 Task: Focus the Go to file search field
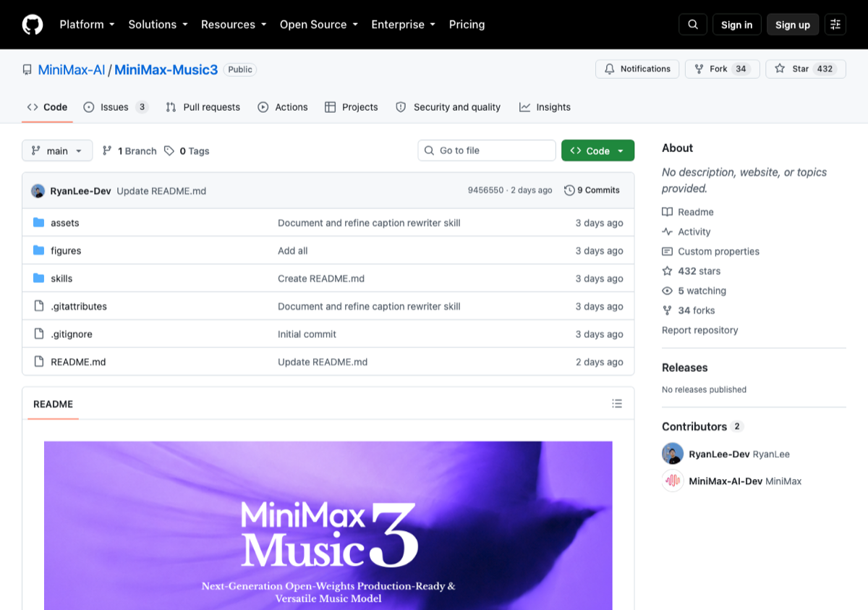487,151
